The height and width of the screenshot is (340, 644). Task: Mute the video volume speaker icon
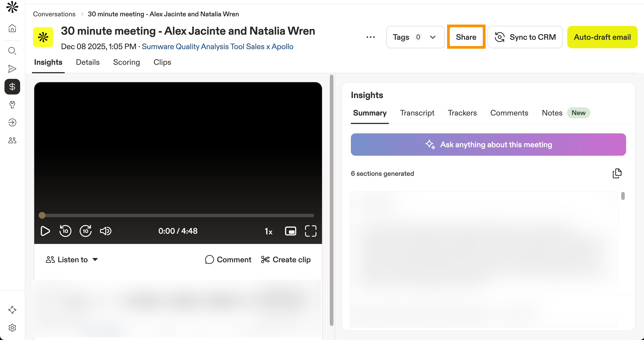click(105, 231)
